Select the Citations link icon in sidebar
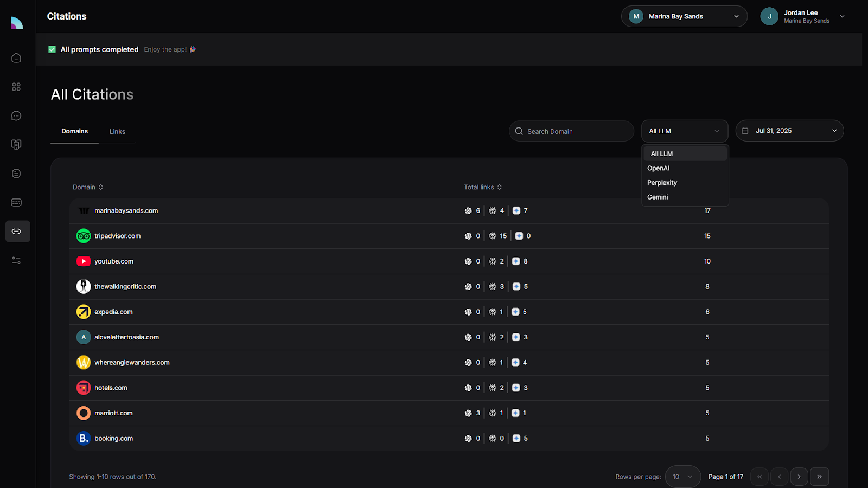The image size is (868, 488). click(17, 232)
